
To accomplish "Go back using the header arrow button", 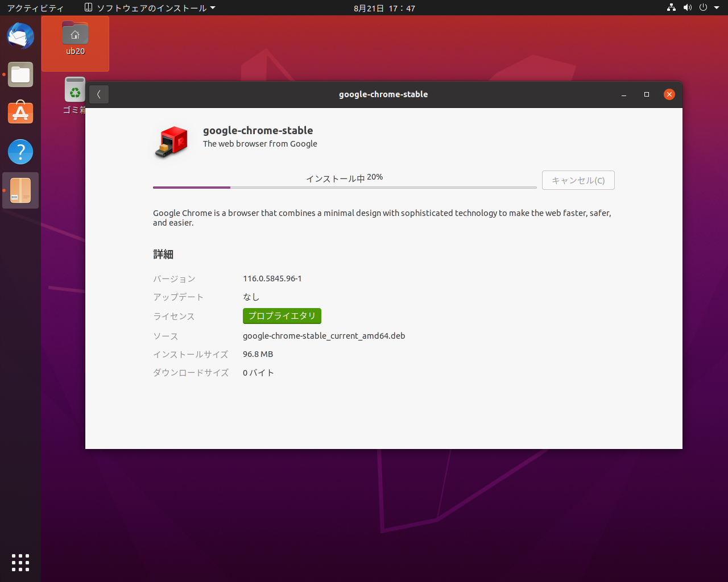I will 99,94.
